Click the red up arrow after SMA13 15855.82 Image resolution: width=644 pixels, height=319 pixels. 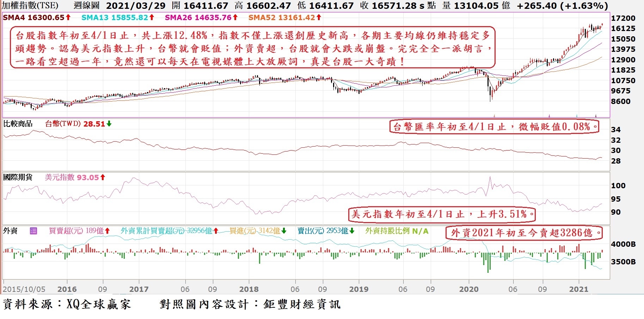pos(152,17)
